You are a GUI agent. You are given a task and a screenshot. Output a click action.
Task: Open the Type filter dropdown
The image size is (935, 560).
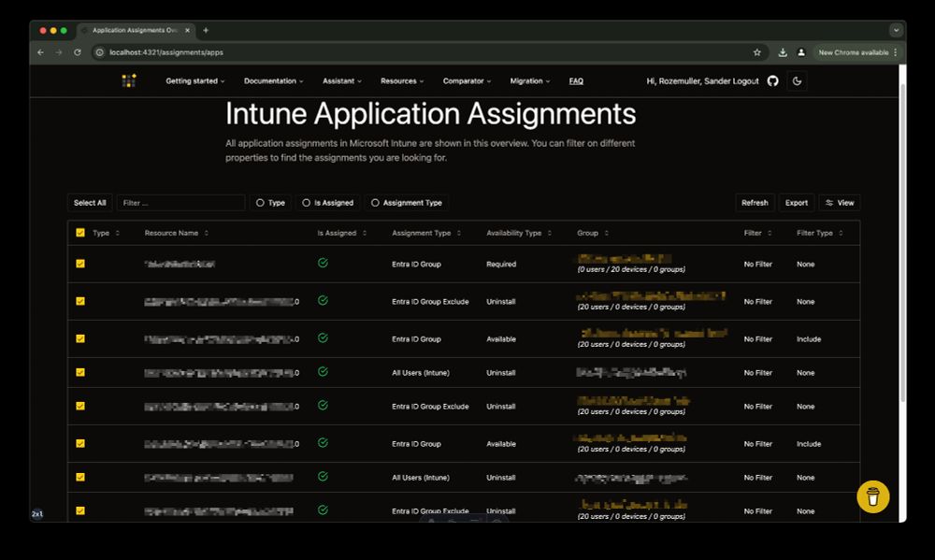pos(270,203)
